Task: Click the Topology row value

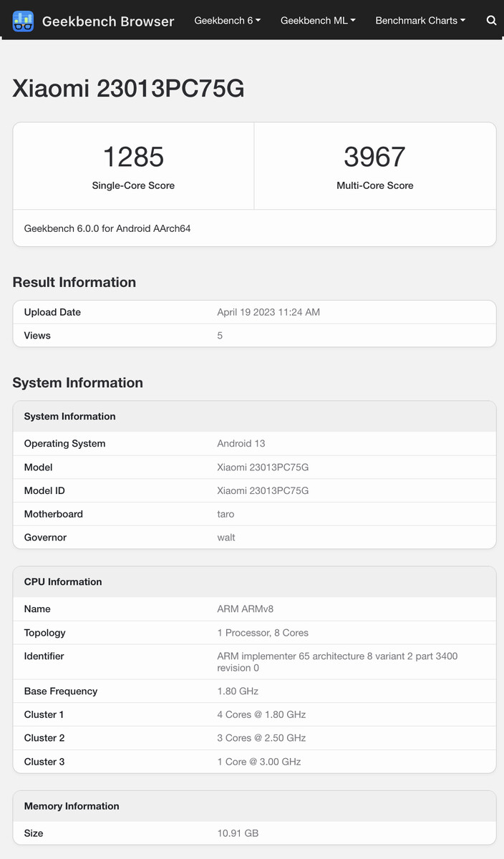Action: point(263,633)
